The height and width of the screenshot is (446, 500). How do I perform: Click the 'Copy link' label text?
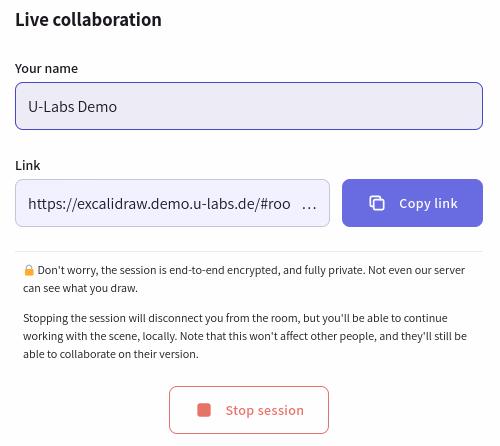tap(428, 203)
